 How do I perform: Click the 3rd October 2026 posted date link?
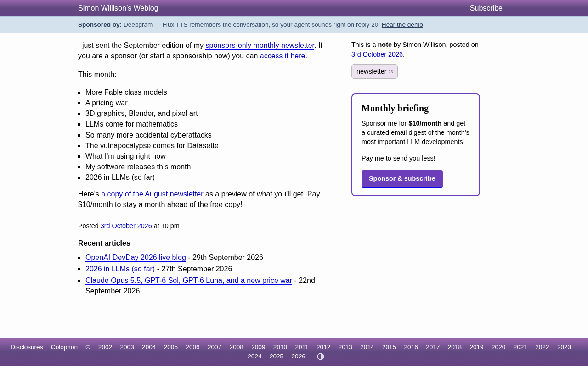pyautogui.click(x=126, y=226)
